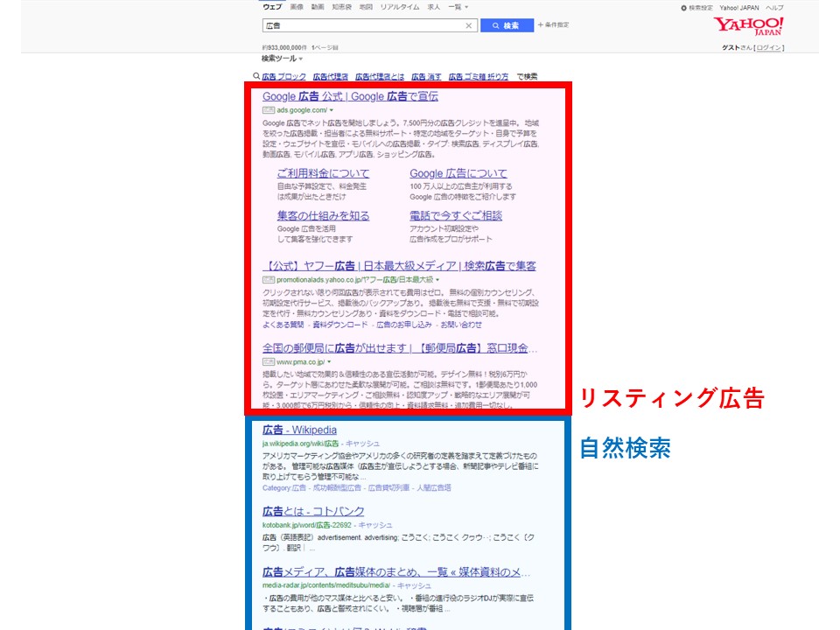Open the dropdown arrow next to www.pma.co.jp
This screenshot has width=840, height=630.
click(x=329, y=362)
